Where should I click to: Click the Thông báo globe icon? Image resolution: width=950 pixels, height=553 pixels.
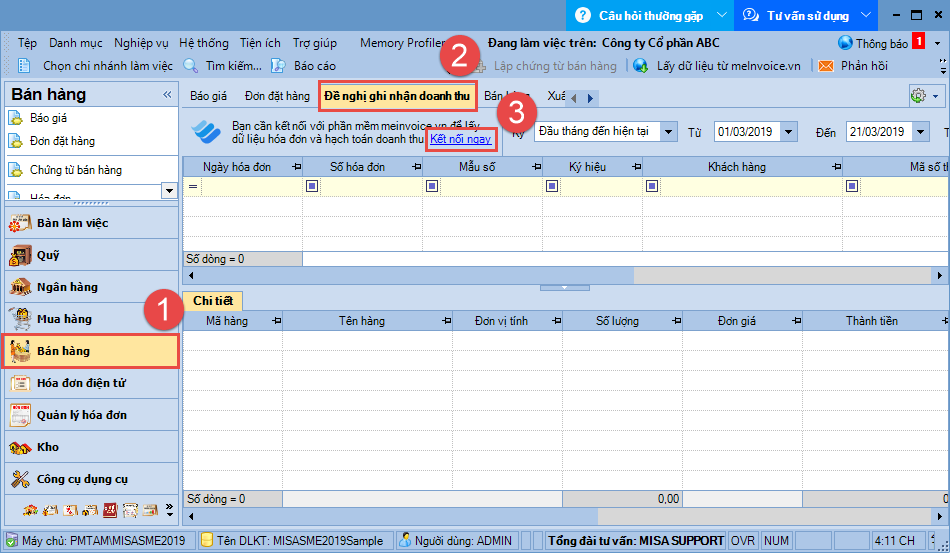click(845, 43)
